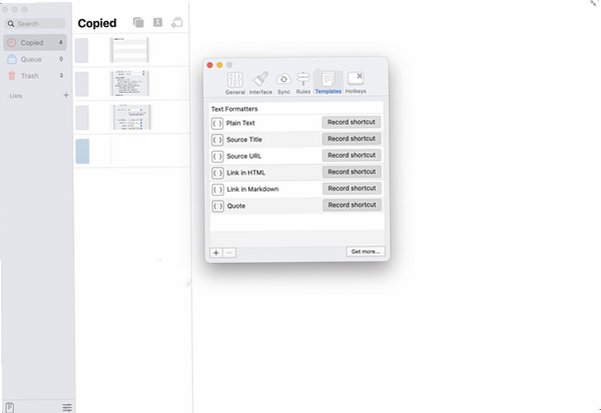Open the Trash list in sidebar
This screenshot has height=413, width=601.
coord(35,75)
